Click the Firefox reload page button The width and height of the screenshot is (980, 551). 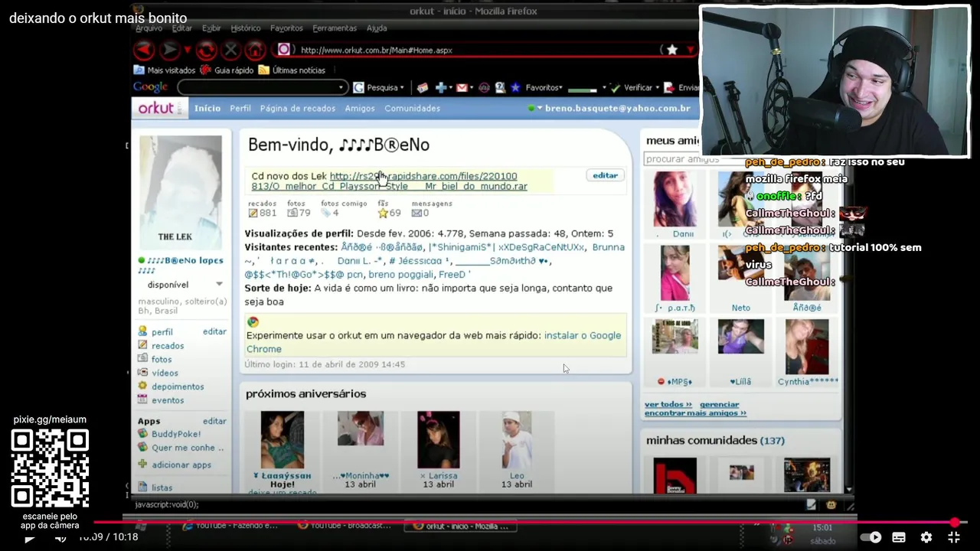[x=206, y=51]
